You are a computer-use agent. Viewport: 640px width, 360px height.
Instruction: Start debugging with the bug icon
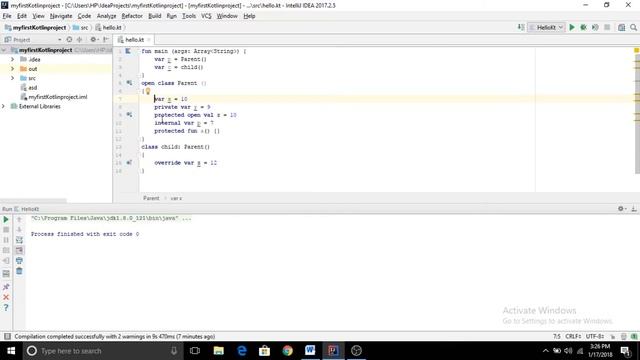(x=583, y=27)
